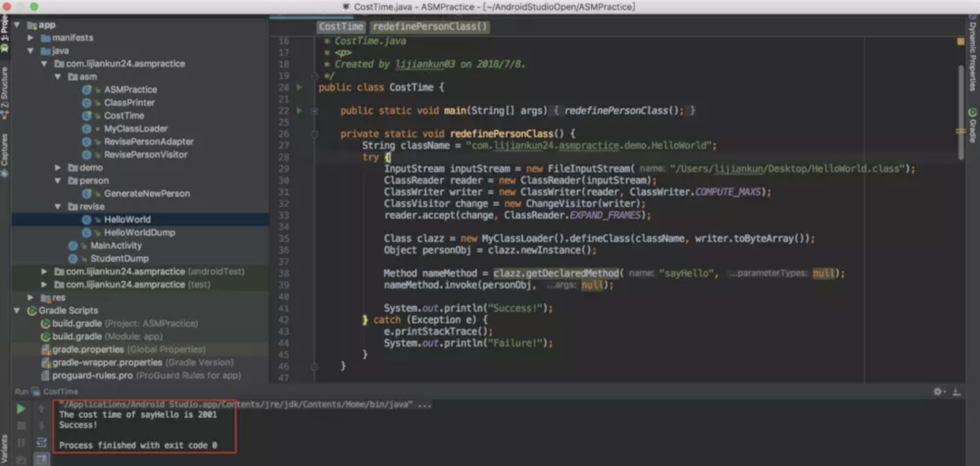Collapse the app module node

(17, 25)
